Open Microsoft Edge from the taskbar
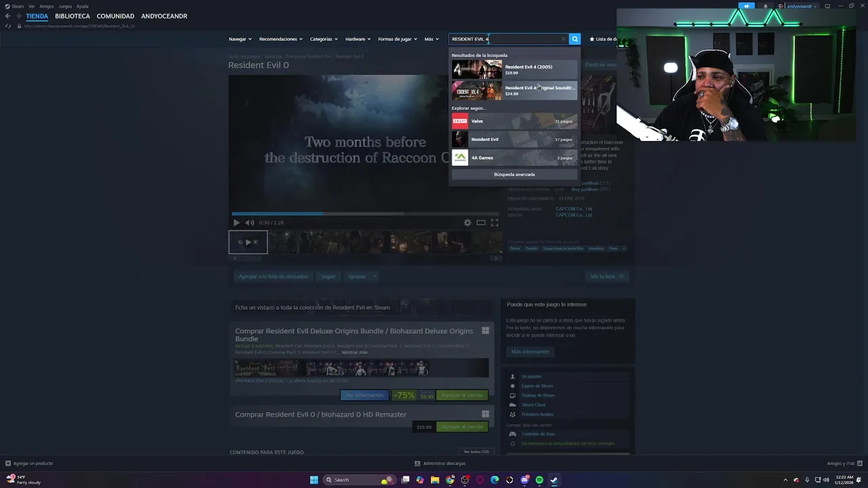 point(494,480)
